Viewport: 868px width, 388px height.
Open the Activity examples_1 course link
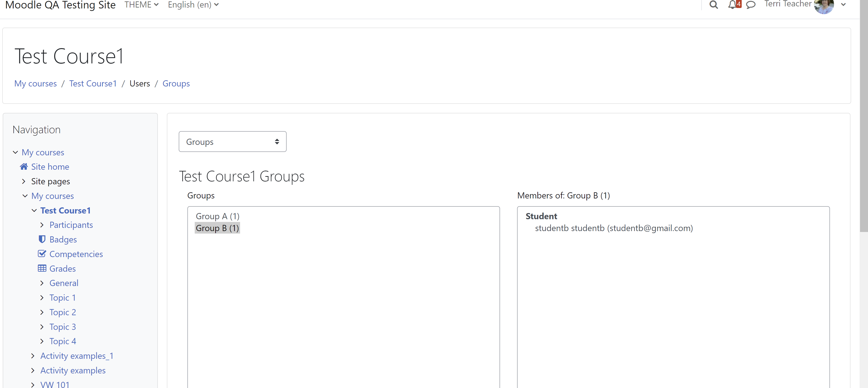[x=77, y=356]
